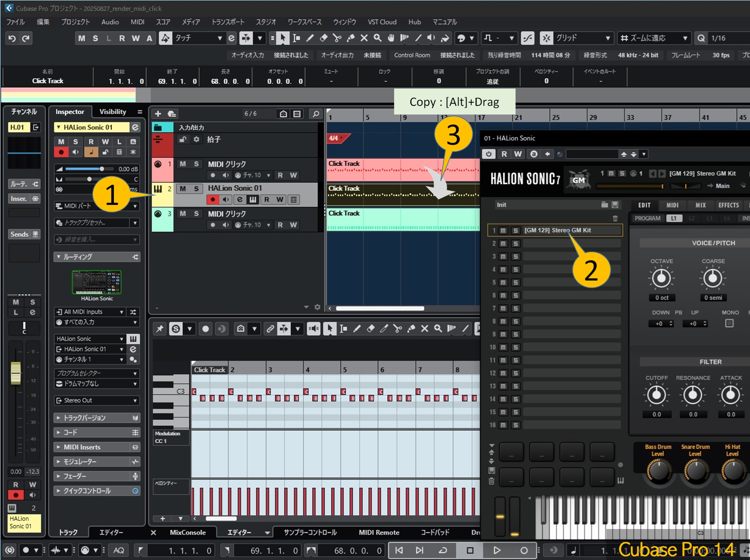Image resolution: width=750 pixels, height=560 pixels.
Task: Open the トランスポート menu
Action: pyautogui.click(x=228, y=22)
